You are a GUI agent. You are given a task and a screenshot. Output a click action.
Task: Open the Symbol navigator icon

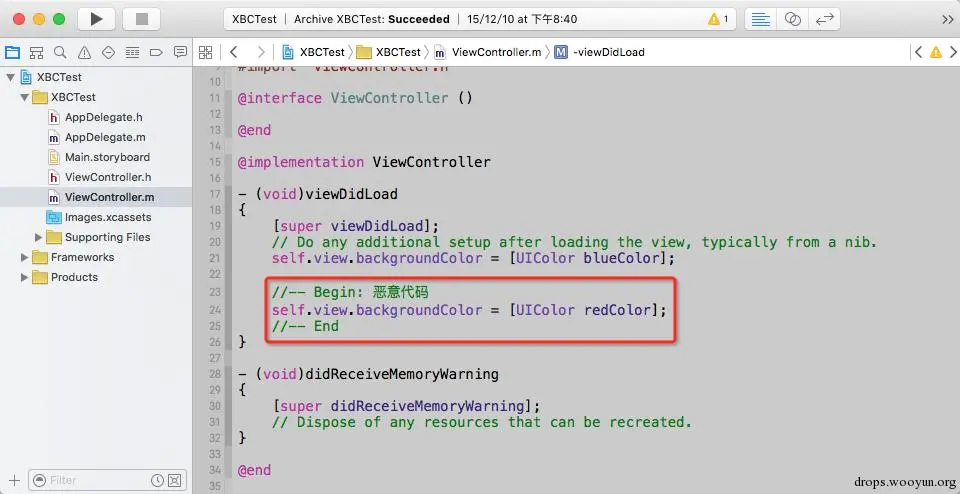pos(36,52)
